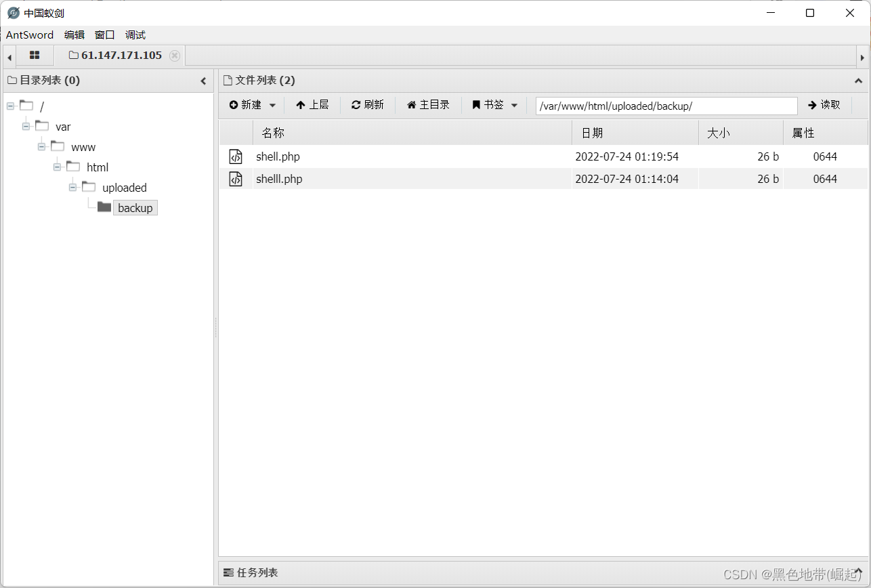Open the 窗口 menu
Viewport: 871px width, 588px height.
pyautogui.click(x=105, y=35)
